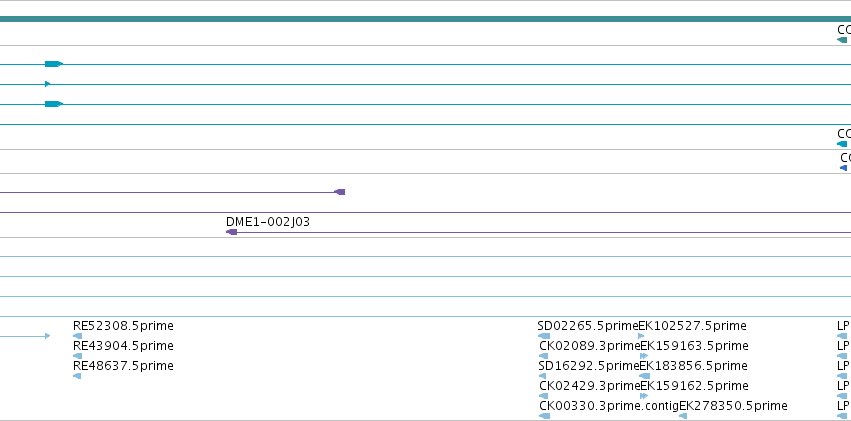Select the EK159163.5prime label

(x=695, y=346)
